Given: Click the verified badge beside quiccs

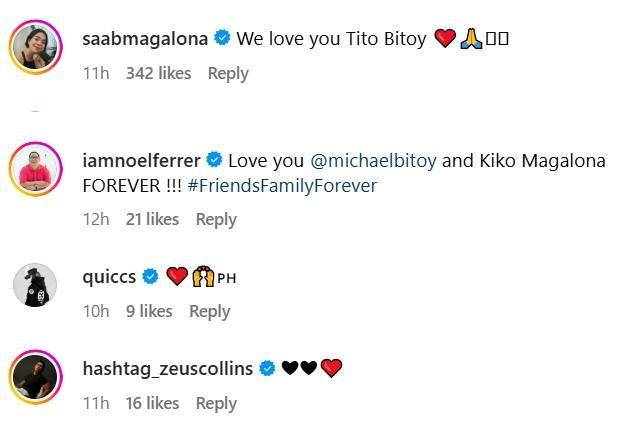Looking at the screenshot, I should click(x=151, y=277).
